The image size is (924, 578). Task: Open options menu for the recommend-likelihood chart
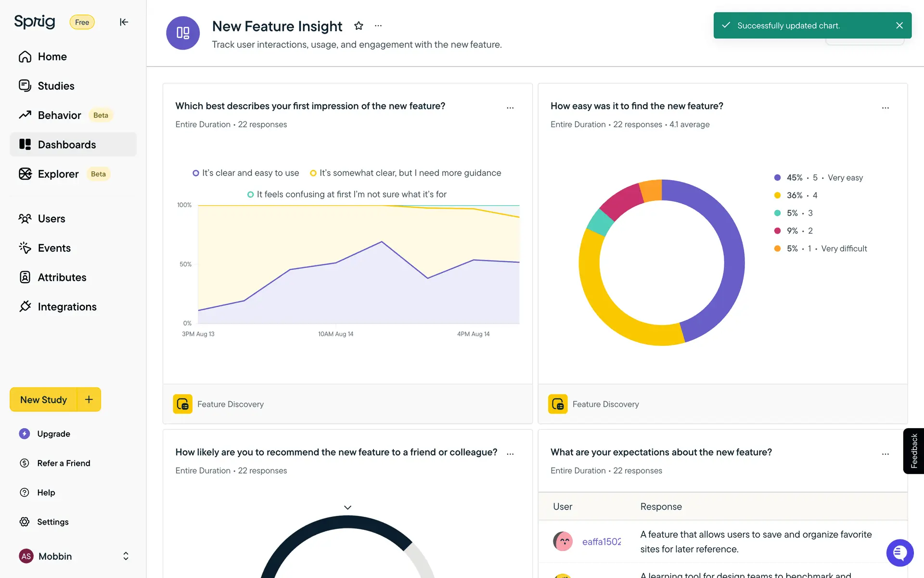(510, 454)
